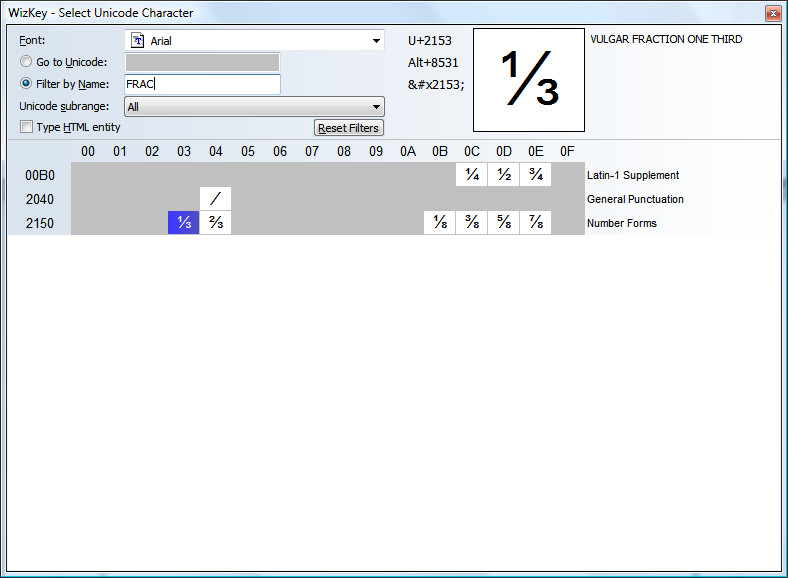Select the fraction slash character

pos(215,199)
